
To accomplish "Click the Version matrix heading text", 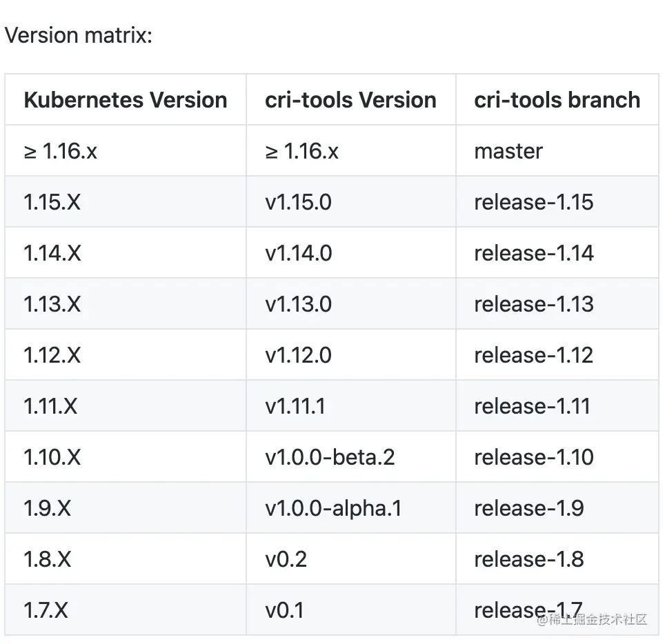I will point(78,35).
